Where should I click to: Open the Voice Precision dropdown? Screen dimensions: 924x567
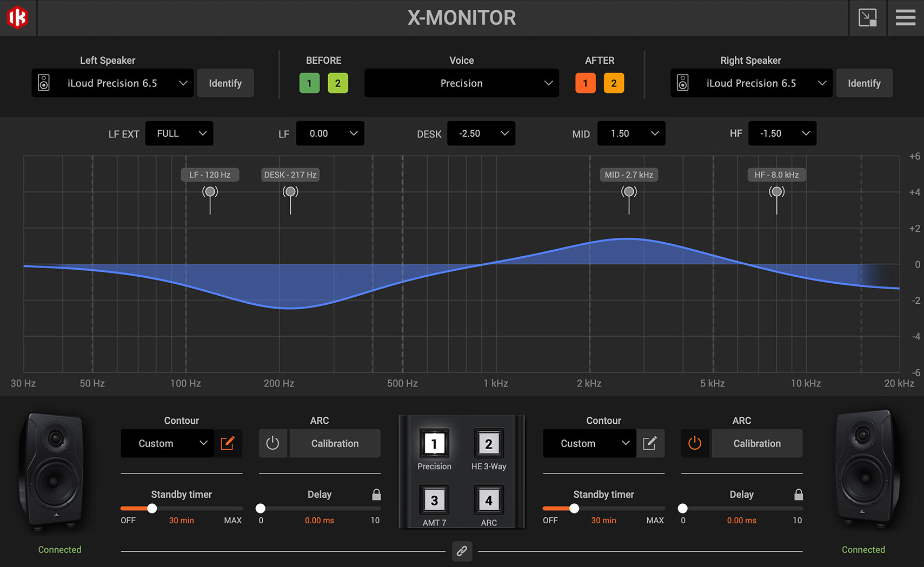[461, 83]
